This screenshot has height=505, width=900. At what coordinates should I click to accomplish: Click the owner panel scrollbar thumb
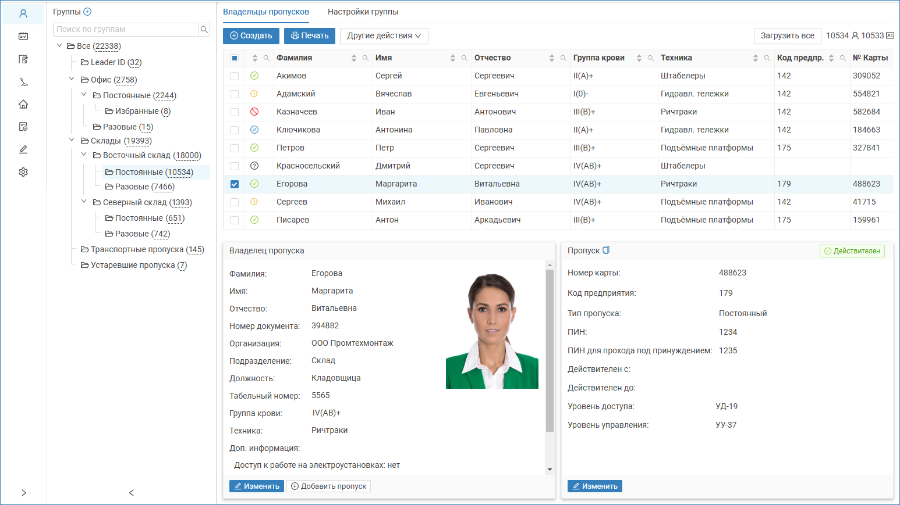(x=549, y=351)
